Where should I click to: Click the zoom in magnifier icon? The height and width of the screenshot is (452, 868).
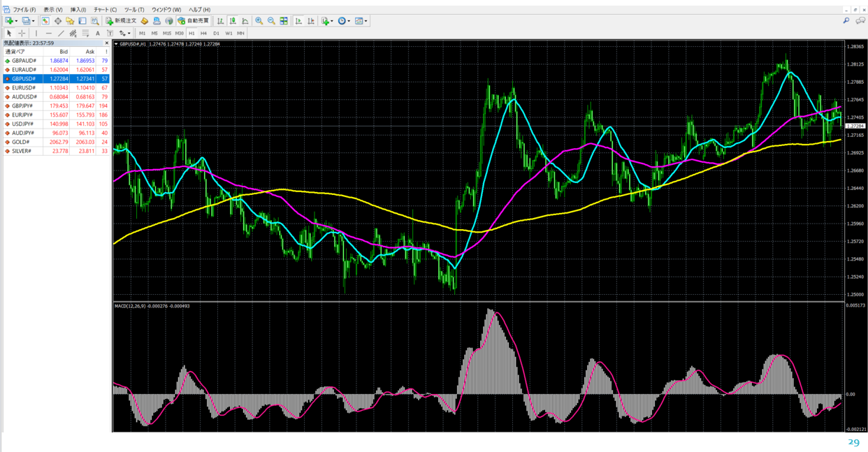pyautogui.click(x=259, y=21)
